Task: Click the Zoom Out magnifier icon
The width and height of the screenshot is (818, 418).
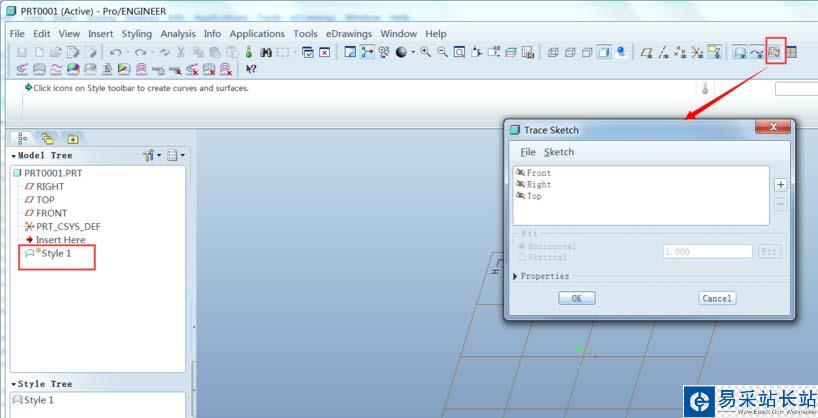Action: [x=442, y=52]
